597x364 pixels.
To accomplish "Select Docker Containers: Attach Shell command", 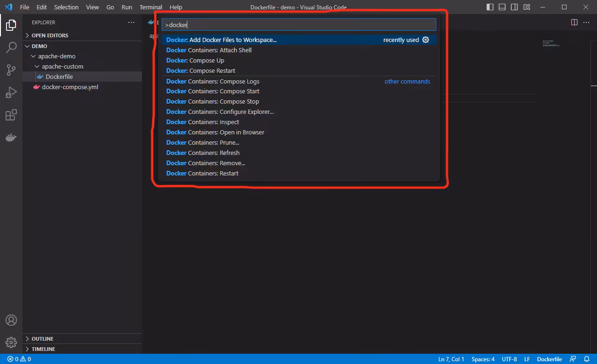I will click(299, 50).
